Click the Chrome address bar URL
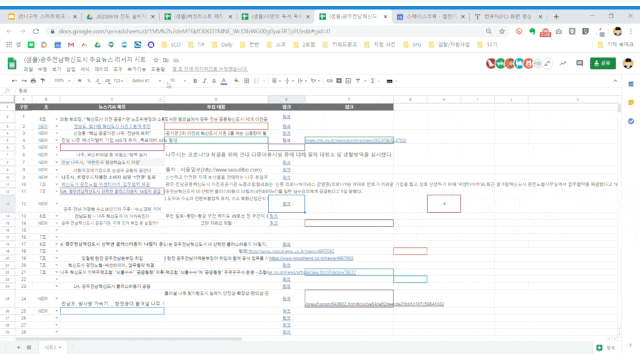This screenshot has width=640, height=360. pyautogui.click(x=194, y=31)
